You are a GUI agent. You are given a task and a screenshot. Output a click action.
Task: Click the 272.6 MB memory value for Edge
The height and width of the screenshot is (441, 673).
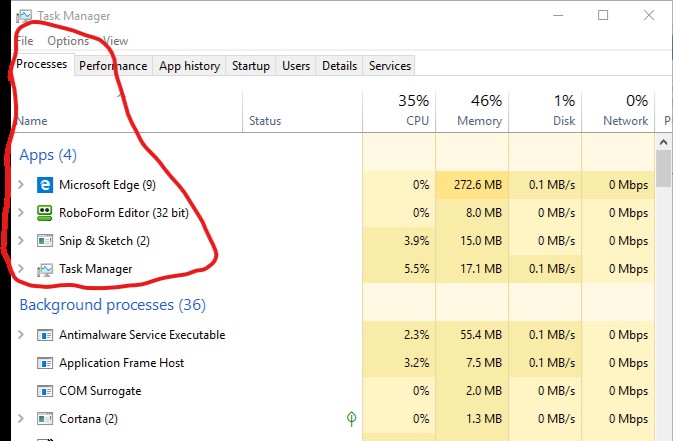478,185
